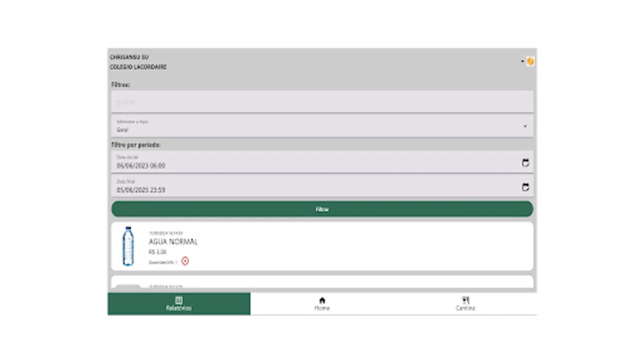Switch to the Relatórios tab
This screenshot has width=644, height=362.
[x=179, y=304]
